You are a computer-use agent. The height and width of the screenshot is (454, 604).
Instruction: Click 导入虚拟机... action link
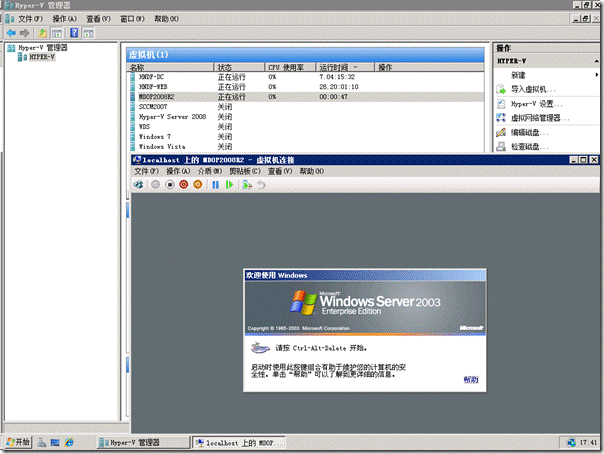tap(533, 89)
